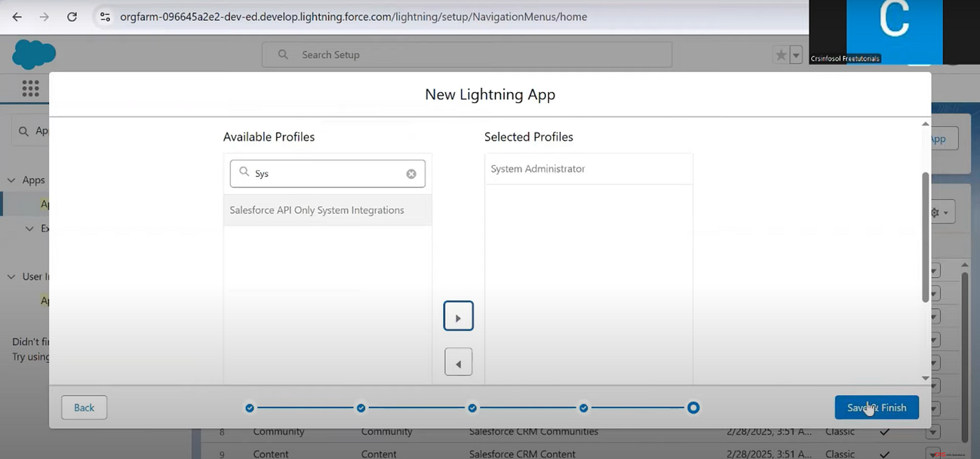Click 'Classic' in the Community row
This screenshot has width=980, height=459.
840,432
